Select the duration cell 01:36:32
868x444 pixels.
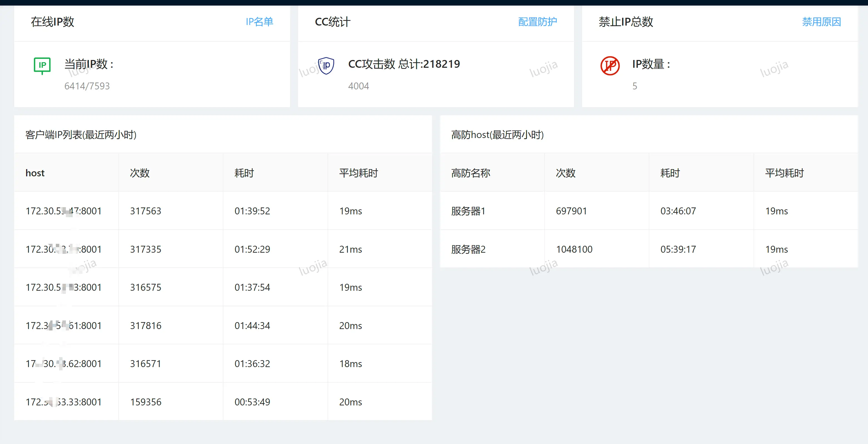(252, 364)
